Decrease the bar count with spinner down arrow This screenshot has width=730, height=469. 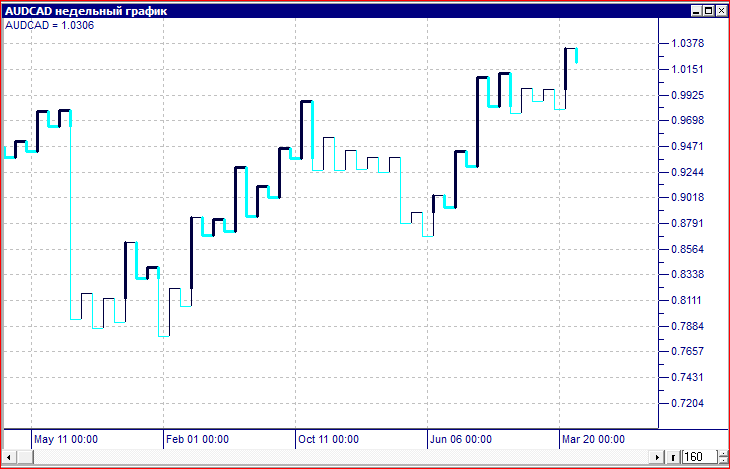[x=723, y=461]
